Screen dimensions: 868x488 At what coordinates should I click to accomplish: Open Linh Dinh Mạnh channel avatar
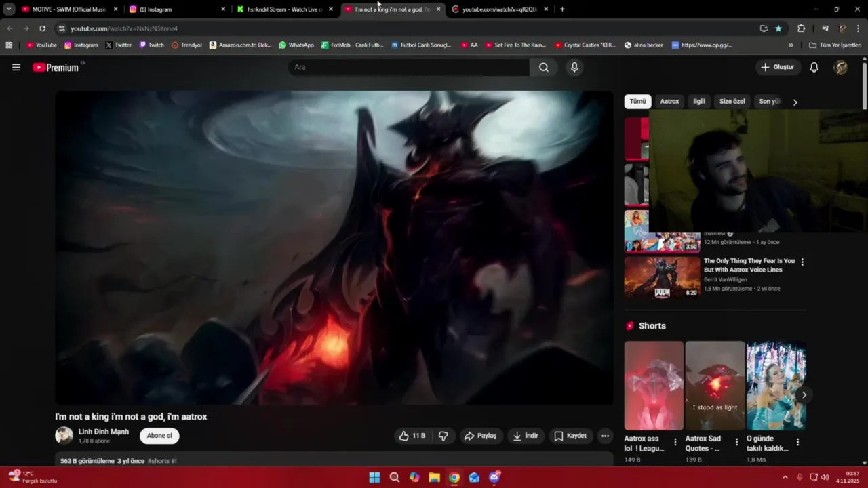64,435
